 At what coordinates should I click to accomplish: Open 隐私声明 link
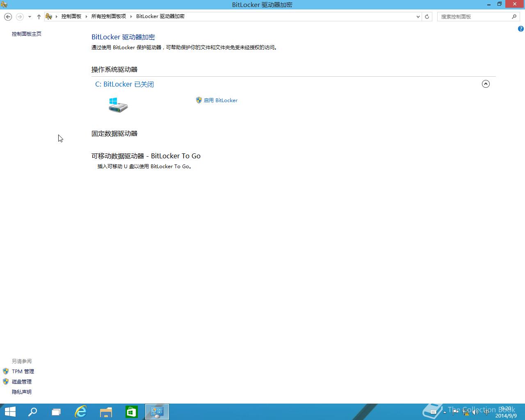(x=22, y=392)
